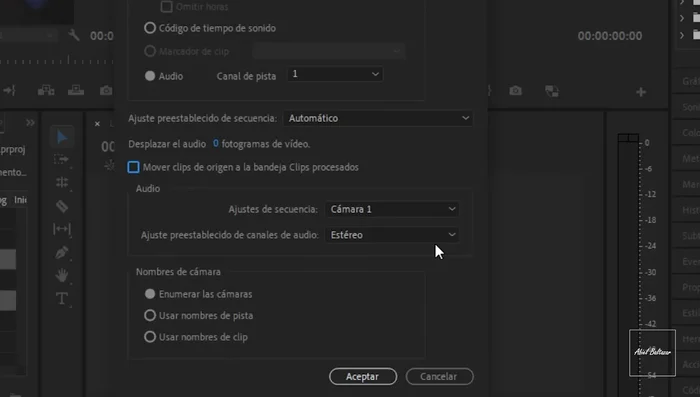The image size is (700, 397).
Task: Open the Ajuste preestablecido de secuencia Automático dropdown
Action: (378, 118)
